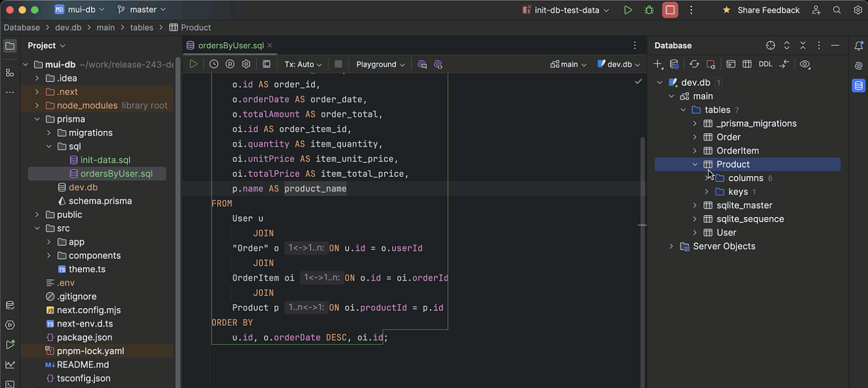Screen dimensions: 868x388
Task: Click the red Stop run button
Action: point(670,10)
